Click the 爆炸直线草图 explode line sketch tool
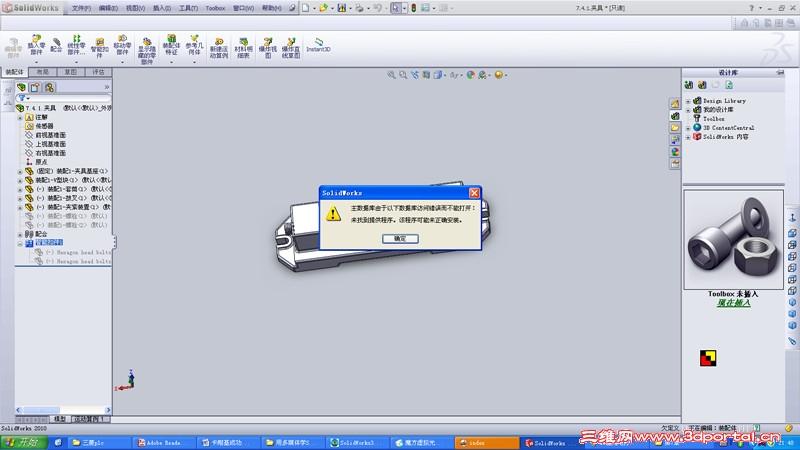Screen dimensions: 800x450 pyautogui.click(x=291, y=48)
